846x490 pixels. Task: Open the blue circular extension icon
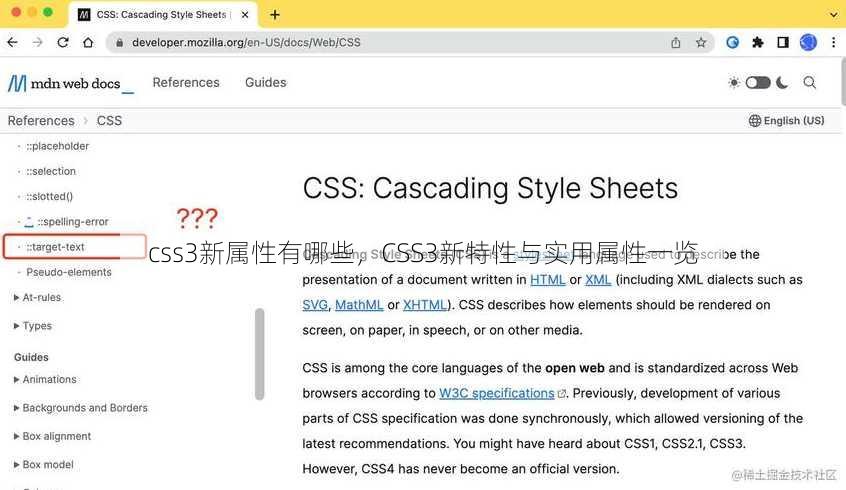732,42
